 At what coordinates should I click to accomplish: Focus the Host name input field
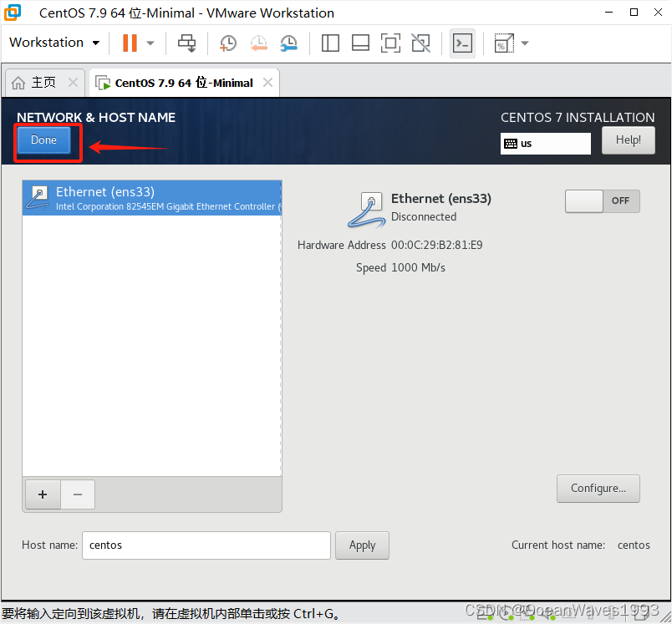[206, 545]
